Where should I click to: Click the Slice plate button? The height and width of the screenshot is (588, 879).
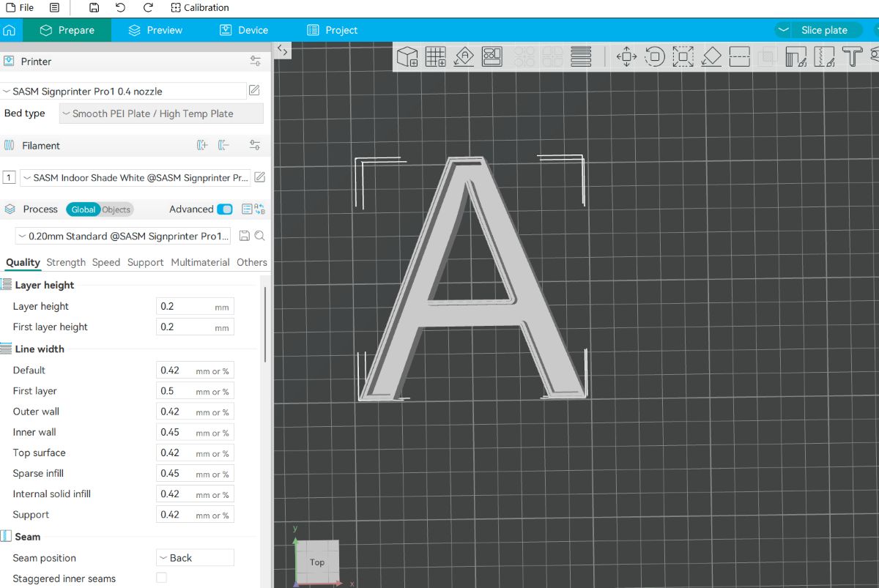coord(823,30)
